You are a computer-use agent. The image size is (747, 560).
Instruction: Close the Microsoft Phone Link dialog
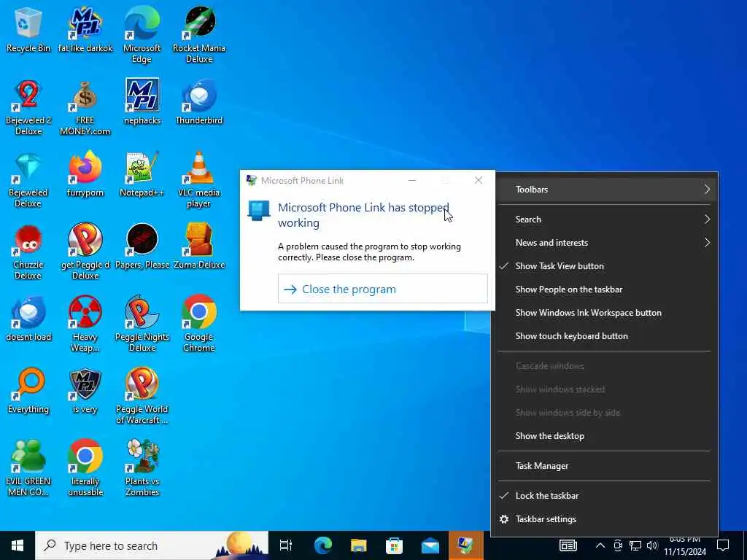[479, 180]
